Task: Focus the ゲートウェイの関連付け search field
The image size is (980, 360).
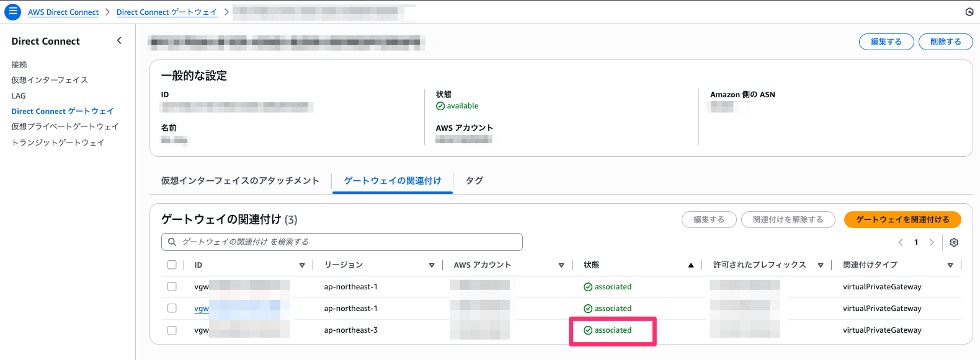Action: (x=342, y=242)
